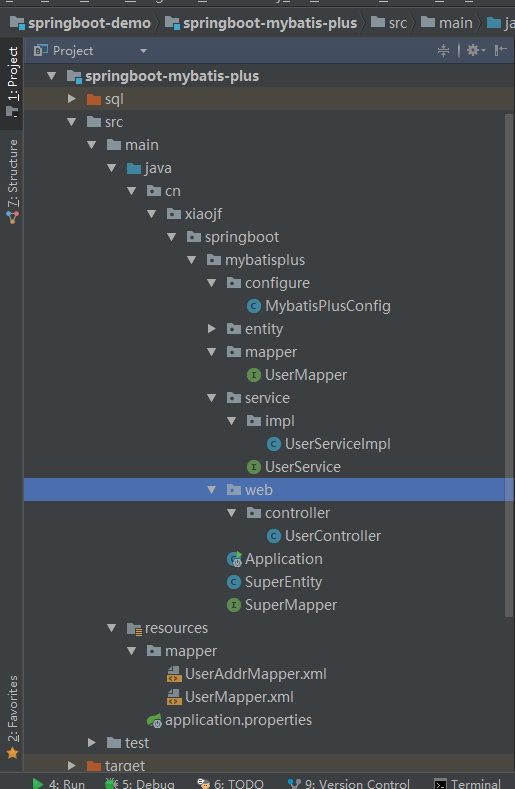Screen dimensions: 515x789
Task: Collapse the service package arrow
Action: click(x=211, y=398)
